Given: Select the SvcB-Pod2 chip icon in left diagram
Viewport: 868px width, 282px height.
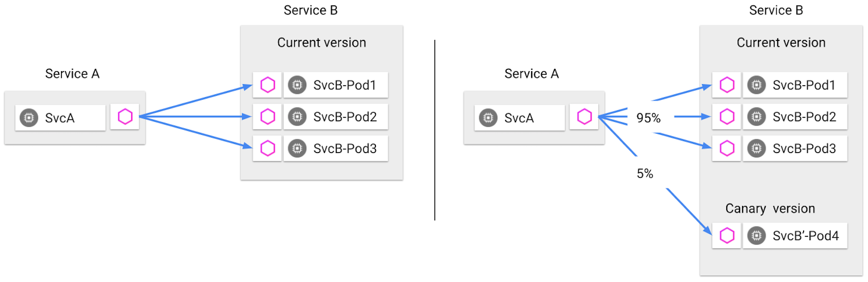Looking at the screenshot, I should (x=298, y=117).
